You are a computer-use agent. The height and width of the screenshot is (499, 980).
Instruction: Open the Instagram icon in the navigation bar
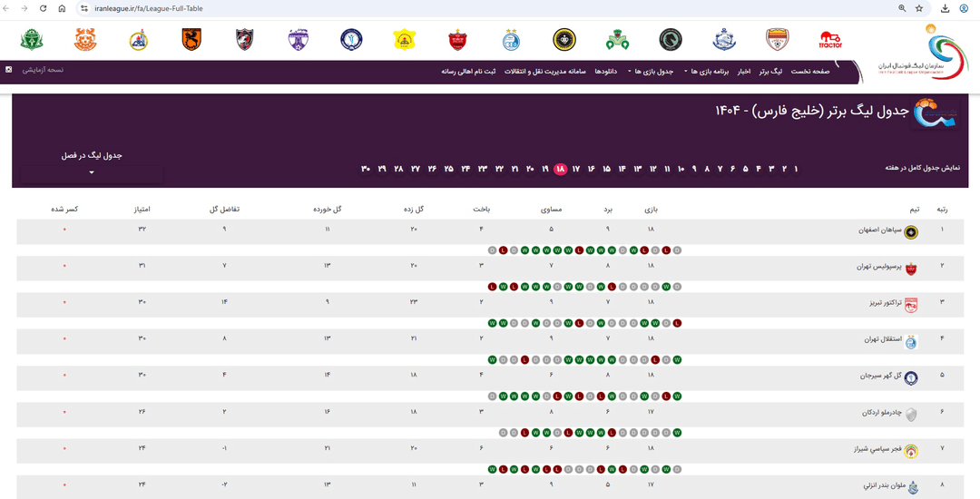tap(8, 70)
